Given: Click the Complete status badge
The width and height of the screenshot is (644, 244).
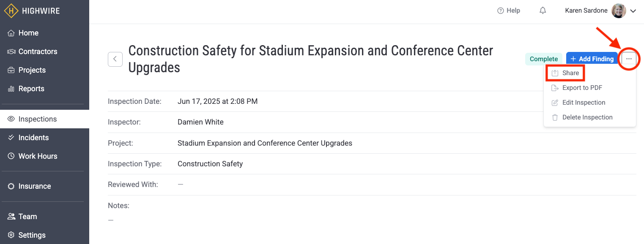Looking at the screenshot, I should coord(544,59).
